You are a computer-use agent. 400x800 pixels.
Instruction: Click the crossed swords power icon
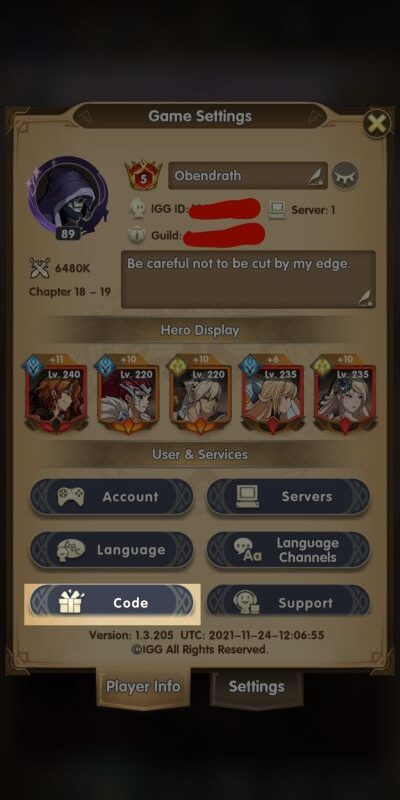tap(40, 268)
